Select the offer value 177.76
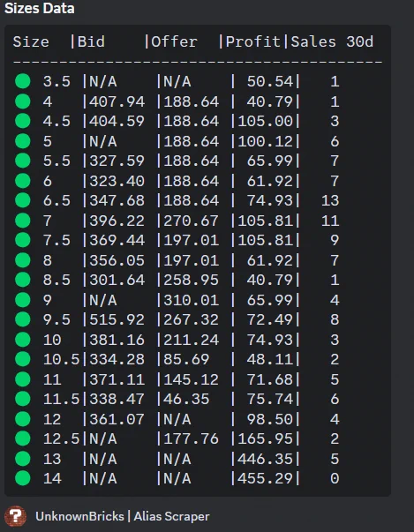The height and width of the screenshot is (532, 414). [191, 439]
